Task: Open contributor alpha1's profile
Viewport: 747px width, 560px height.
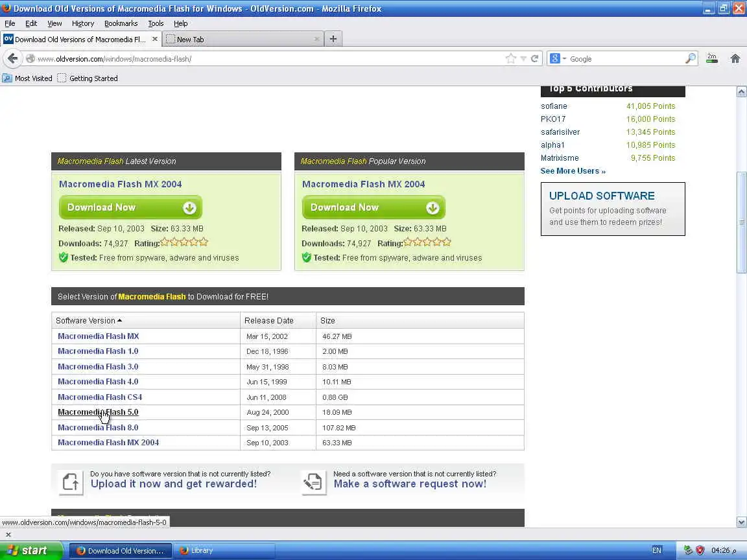Action: (x=552, y=145)
